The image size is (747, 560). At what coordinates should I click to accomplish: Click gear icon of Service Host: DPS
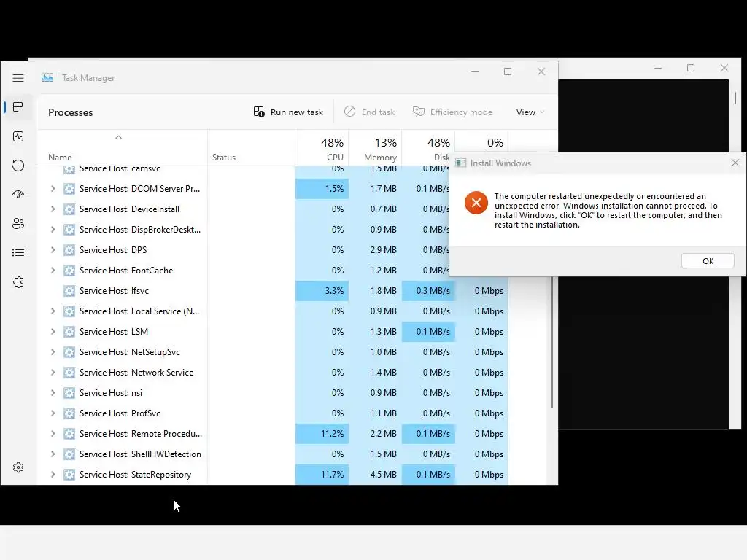(x=69, y=249)
